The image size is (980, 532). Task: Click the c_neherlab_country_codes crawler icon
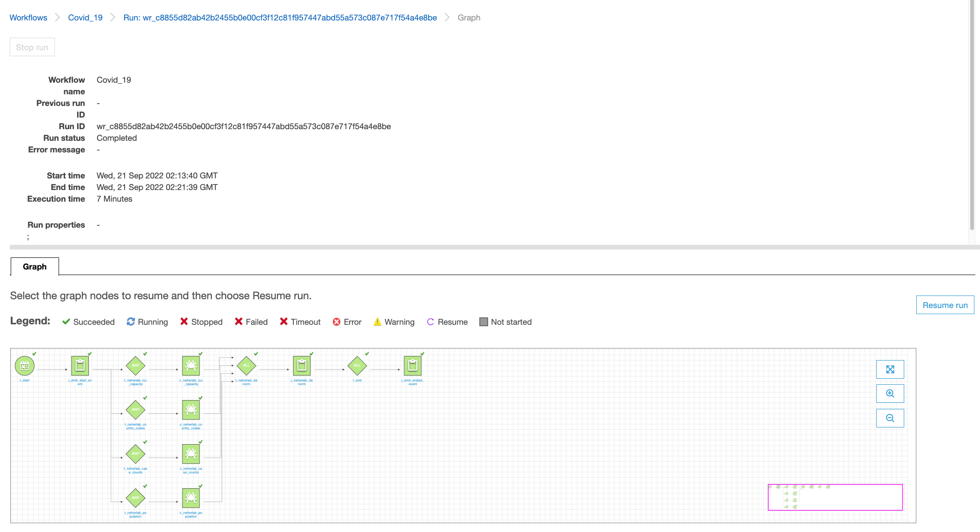pos(191,409)
